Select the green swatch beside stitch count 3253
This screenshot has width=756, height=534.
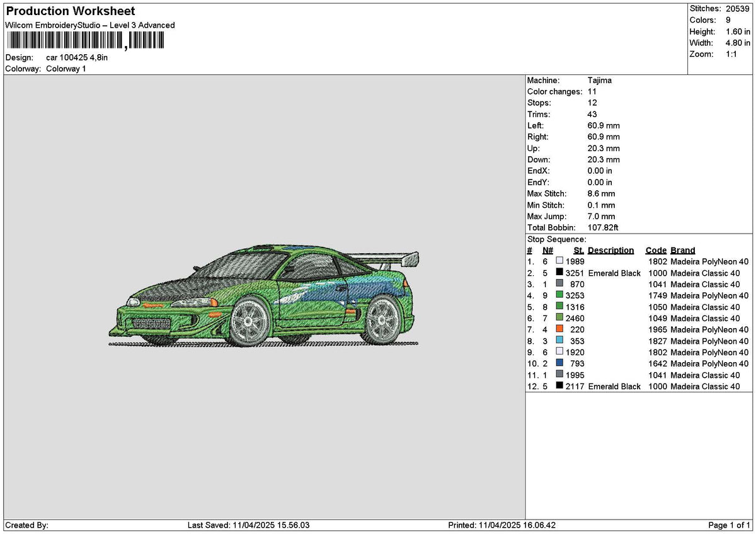pyautogui.click(x=559, y=295)
